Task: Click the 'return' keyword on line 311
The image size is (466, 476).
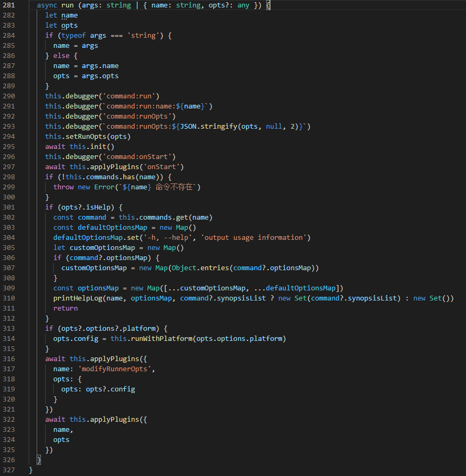Action: pos(65,308)
